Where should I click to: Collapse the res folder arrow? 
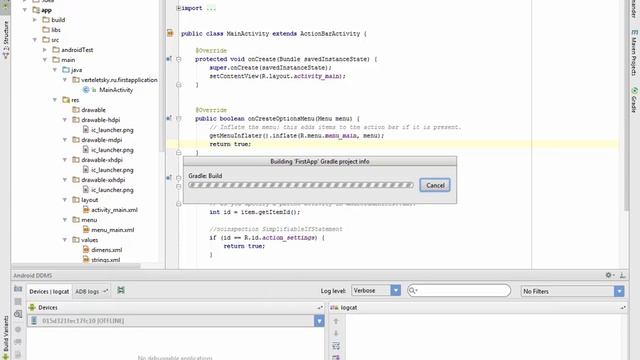point(55,100)
